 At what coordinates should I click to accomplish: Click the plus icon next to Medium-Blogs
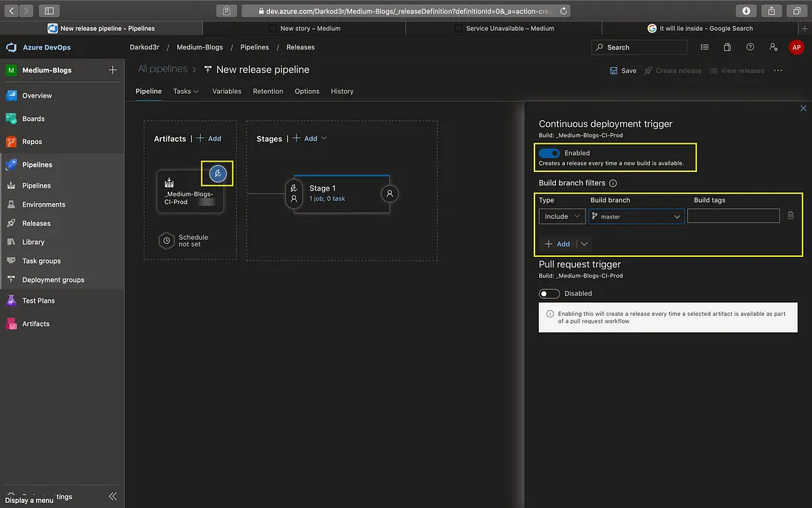click(112, 70)
